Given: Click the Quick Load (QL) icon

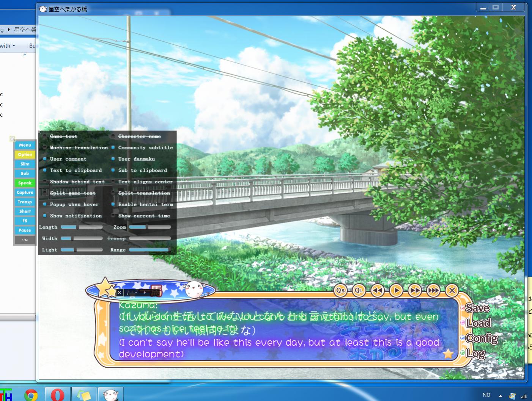Looking at the screenshot, I should click(x=359, y=291).
